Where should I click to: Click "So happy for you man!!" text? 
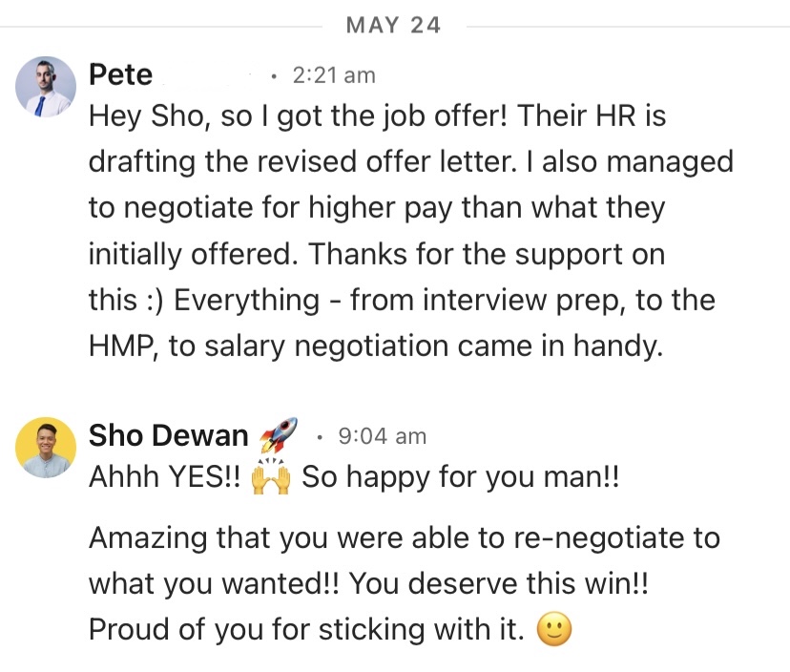point(461,477)
